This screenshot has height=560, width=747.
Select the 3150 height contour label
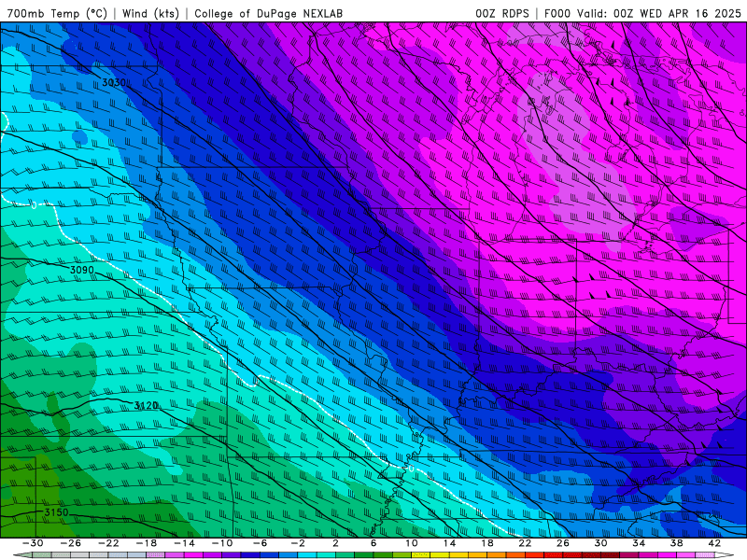56,512
